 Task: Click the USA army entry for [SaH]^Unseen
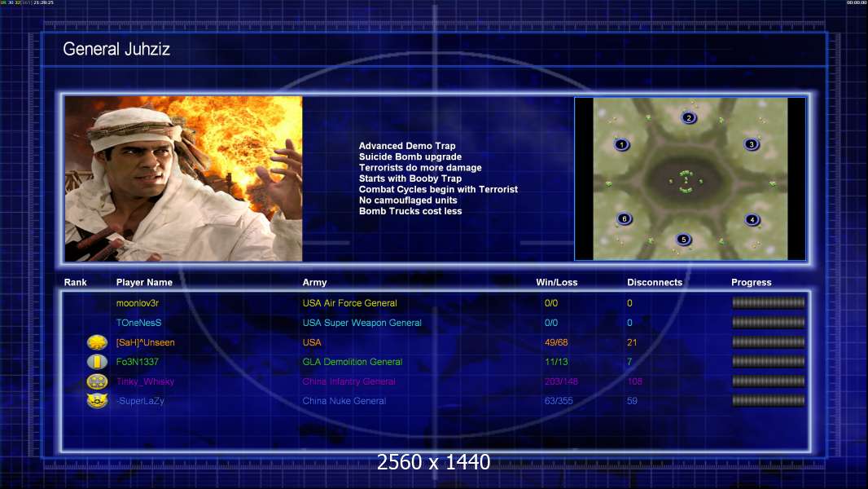coord(312,342)
